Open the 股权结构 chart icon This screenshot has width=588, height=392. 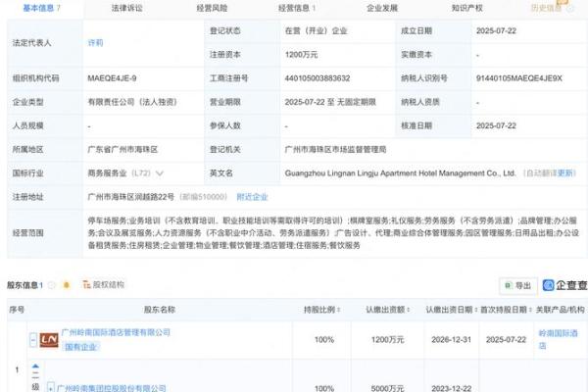point(86,285)
